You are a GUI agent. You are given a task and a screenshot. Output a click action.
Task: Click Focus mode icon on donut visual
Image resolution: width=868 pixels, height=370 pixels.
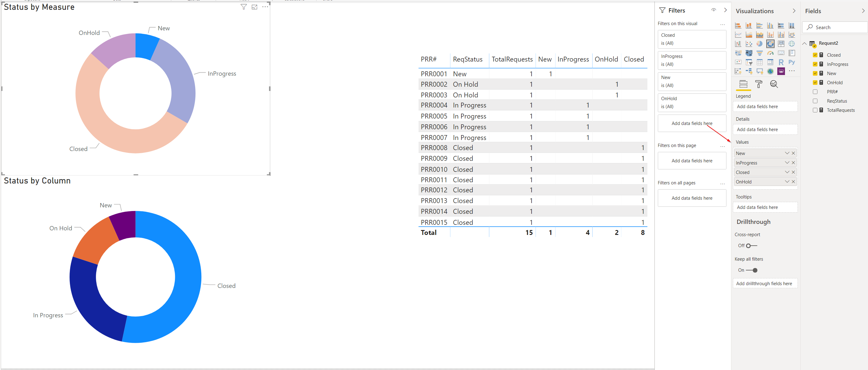point(254,7)
